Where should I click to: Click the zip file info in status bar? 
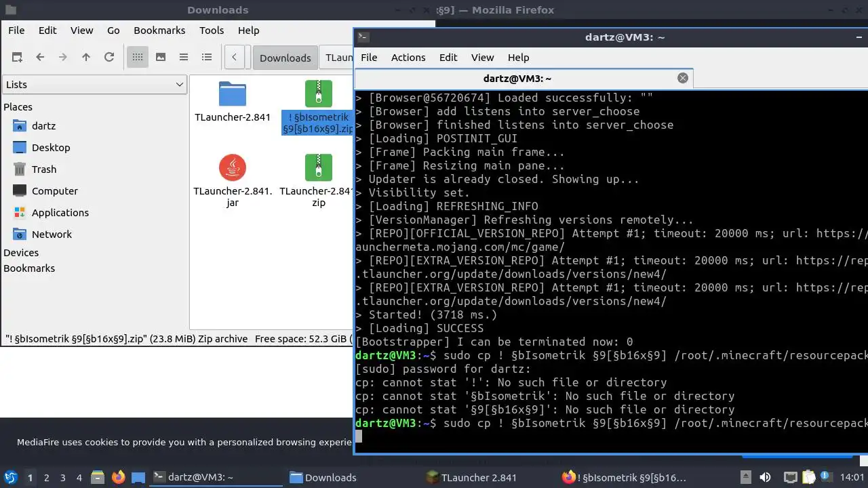[127, 339]
